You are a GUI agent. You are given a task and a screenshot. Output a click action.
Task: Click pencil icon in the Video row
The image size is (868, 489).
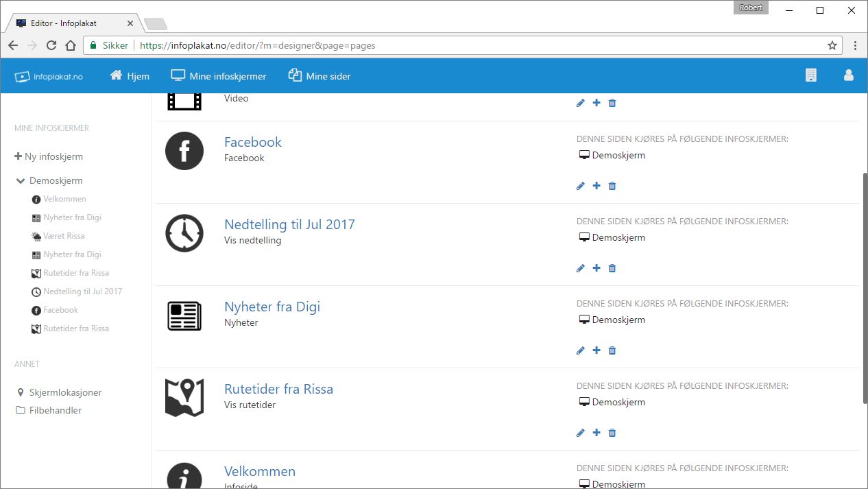[x=581, y=103]
